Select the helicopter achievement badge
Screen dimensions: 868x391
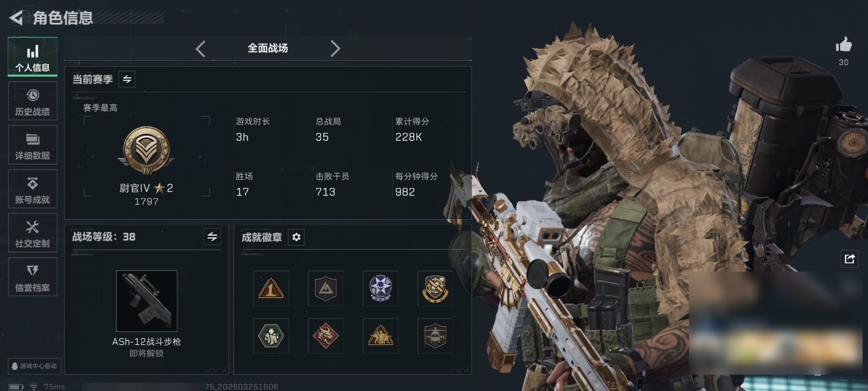pyautogui.click(x=435, y=336)
